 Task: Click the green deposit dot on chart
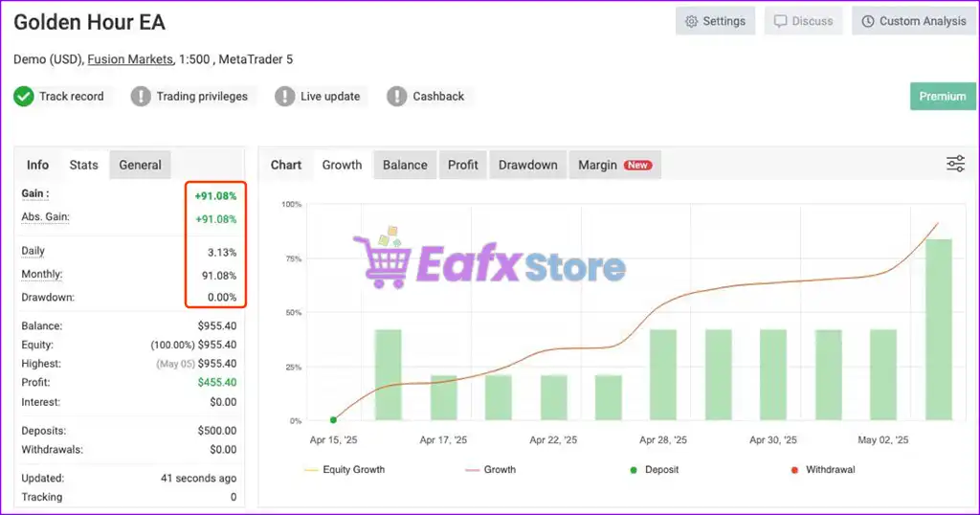pos(333,420)
